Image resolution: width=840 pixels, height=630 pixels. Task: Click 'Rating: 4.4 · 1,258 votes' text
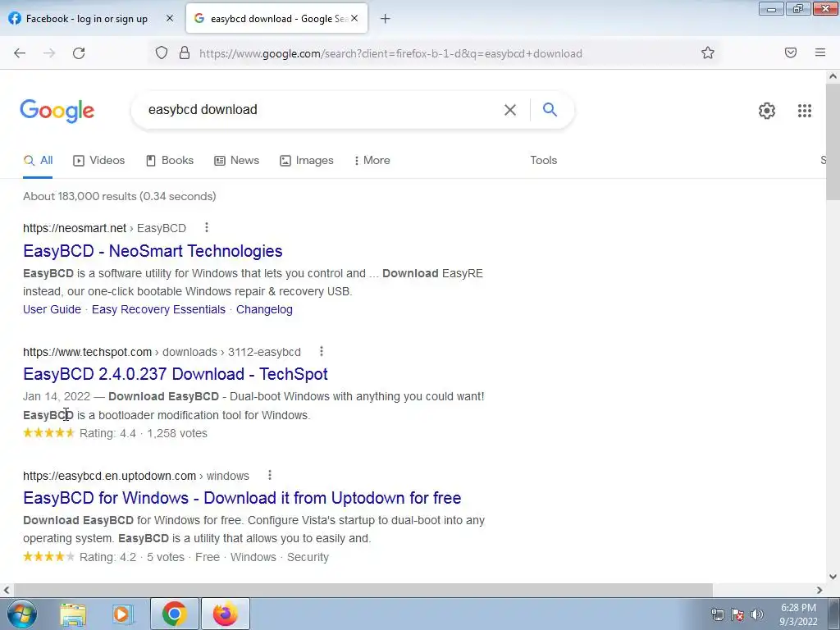tap(143, 433)
